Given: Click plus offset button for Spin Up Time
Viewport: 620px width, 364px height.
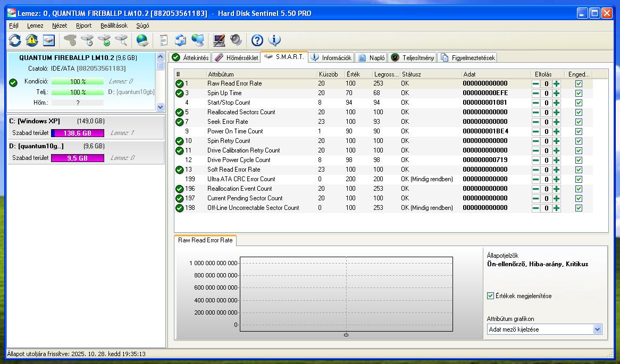Looking at the screenshot, I should (556, 93).
